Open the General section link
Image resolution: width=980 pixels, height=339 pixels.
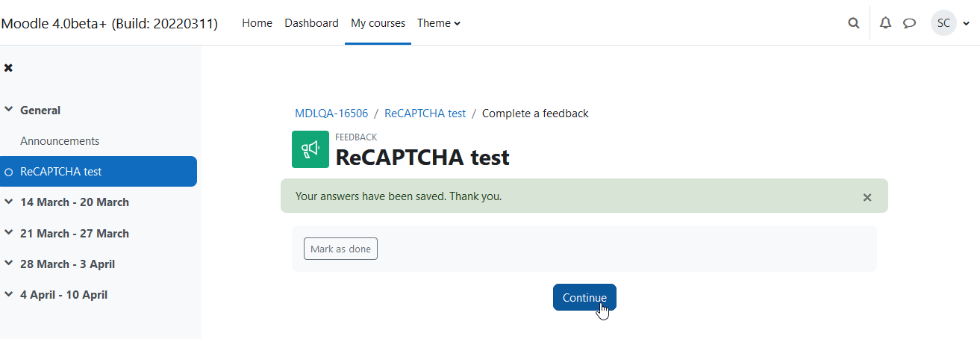point(40,110)
